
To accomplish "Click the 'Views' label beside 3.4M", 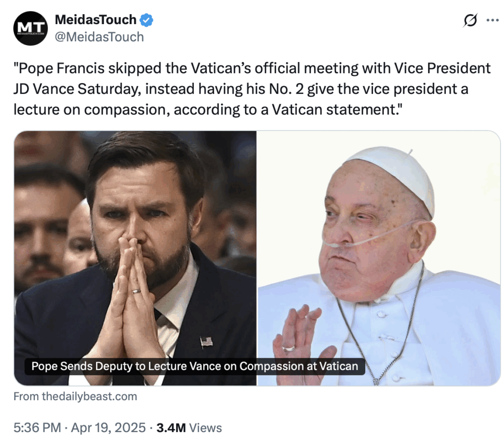I will [205, 428].
